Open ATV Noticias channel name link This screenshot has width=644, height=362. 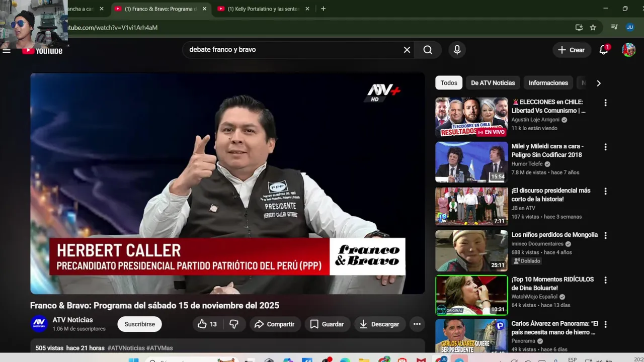pos(73,320)
